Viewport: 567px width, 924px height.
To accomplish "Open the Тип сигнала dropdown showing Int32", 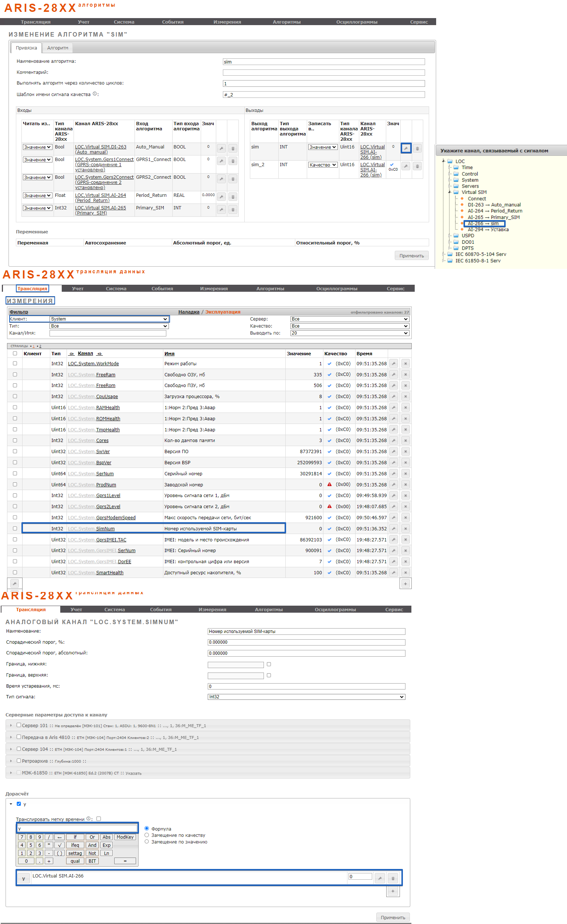I will coord(306,697).
